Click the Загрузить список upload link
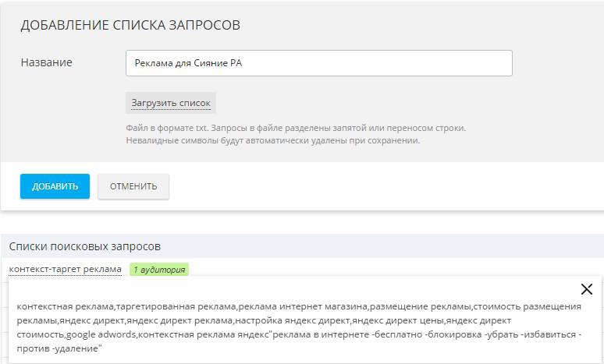 171,103
